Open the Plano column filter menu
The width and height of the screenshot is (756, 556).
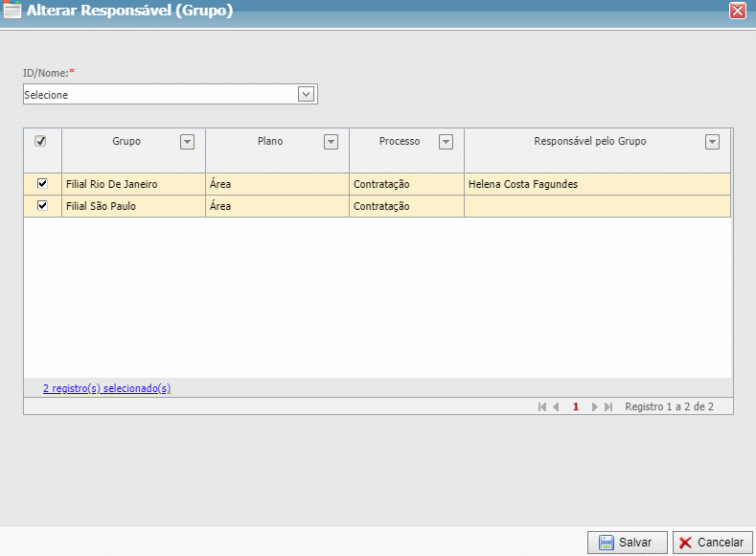pyautogui.click(x=332, y=142)
